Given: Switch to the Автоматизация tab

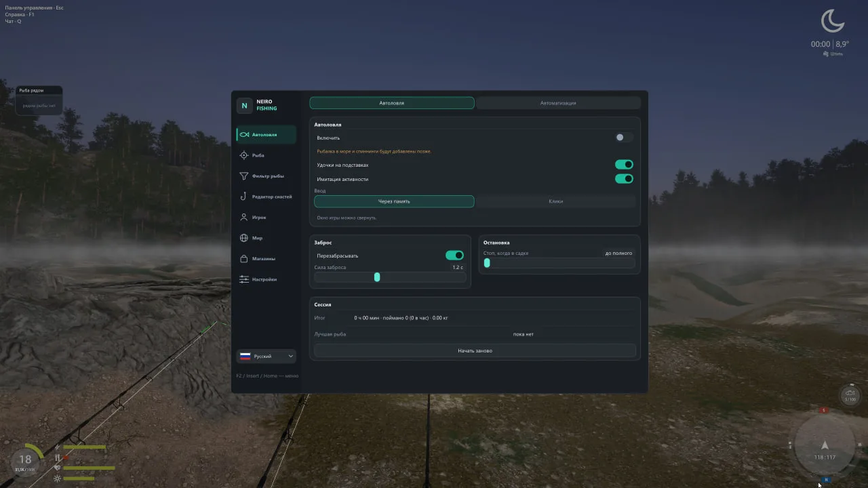Looking at the screenshot, I should [x=558, y=103].
